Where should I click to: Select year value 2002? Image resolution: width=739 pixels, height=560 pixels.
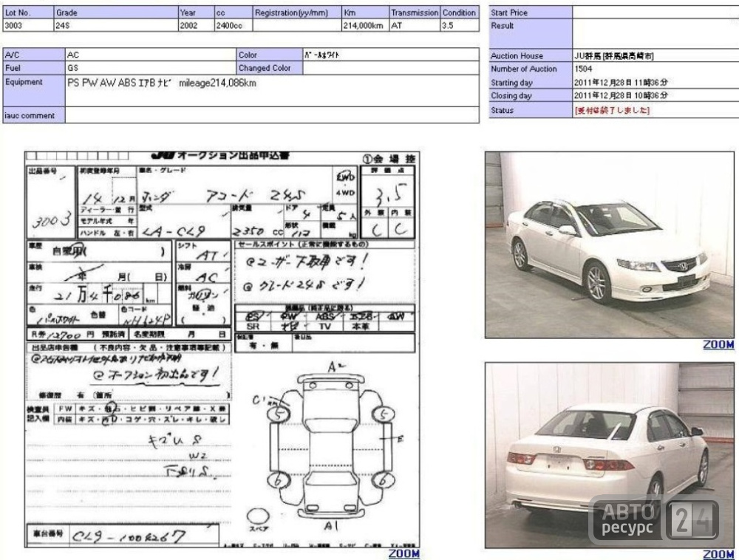tap(188, 25)
